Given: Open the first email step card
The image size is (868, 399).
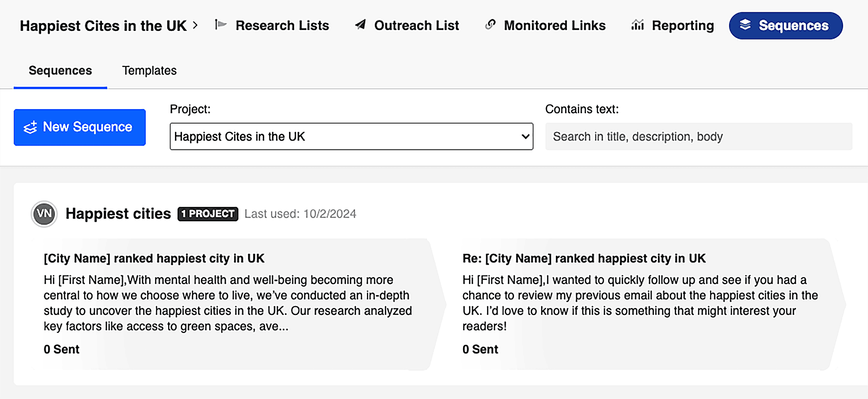Looking at the screenshot, I should [x=229, y=302].
